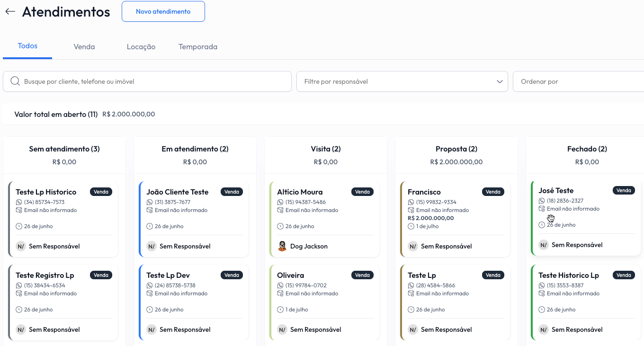Image resolution: width=644 pixels, height=346 pixels.
Task: Click WhatsApp icon on Teste Registro Lp card
Action: pyautogui.click(x=19, y=286)
